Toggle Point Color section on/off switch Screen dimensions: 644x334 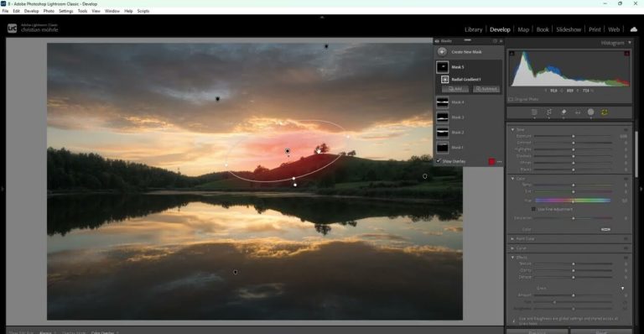click(626, 238)
